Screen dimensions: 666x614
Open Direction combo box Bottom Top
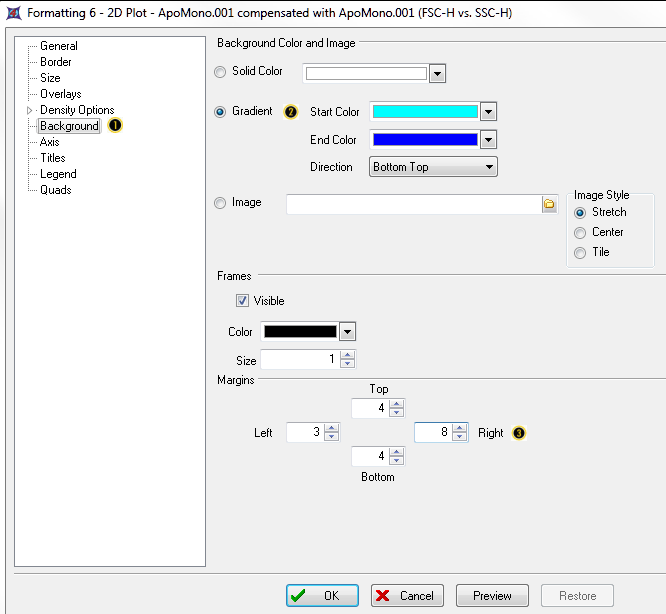[x=433, y=167]
